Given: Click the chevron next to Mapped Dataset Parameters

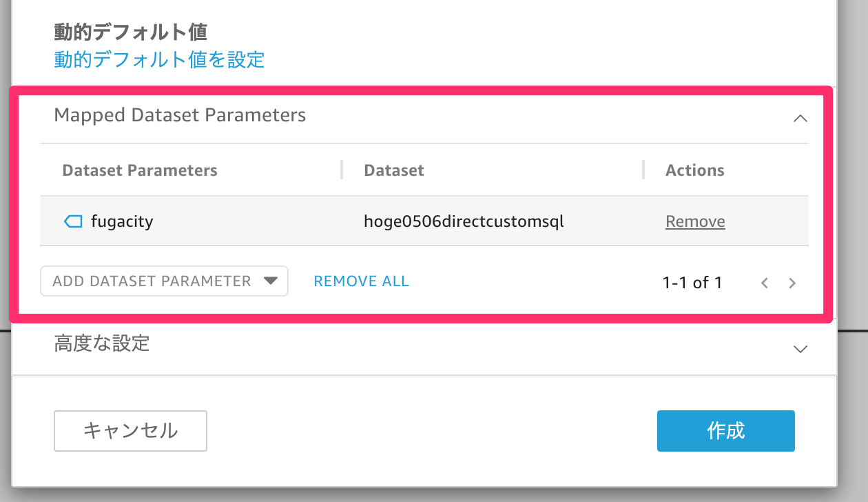Looking at the screenshot, I should point(800,118).
